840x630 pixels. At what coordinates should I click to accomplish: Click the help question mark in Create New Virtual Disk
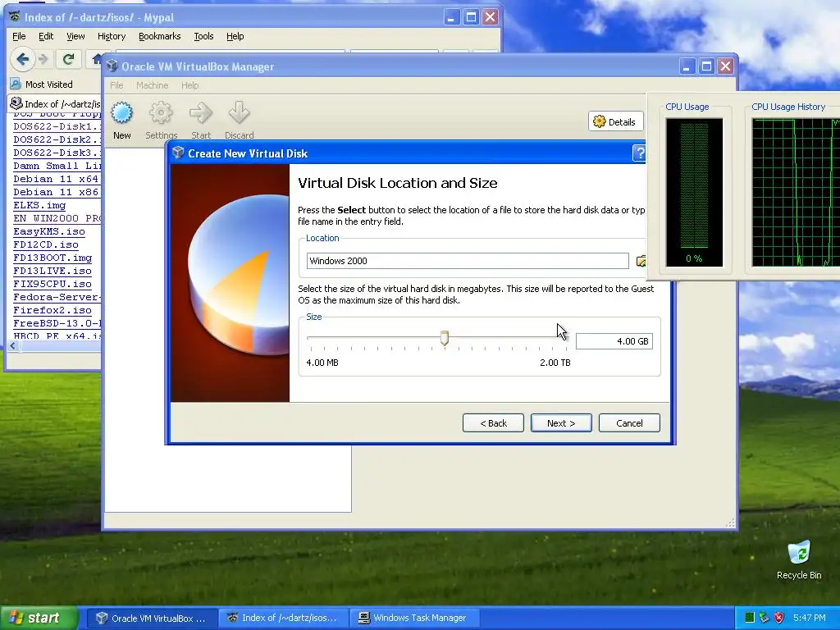[x=639, y=153]
